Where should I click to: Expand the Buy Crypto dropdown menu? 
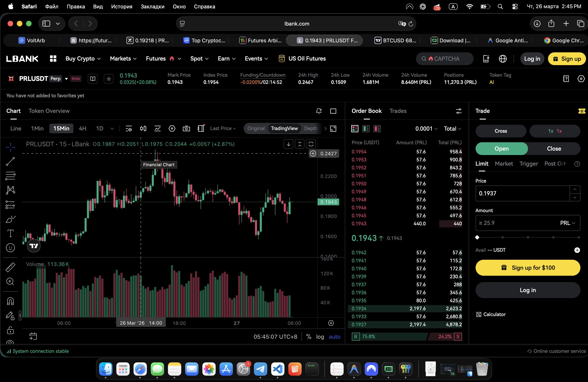(x=83, y=59)
